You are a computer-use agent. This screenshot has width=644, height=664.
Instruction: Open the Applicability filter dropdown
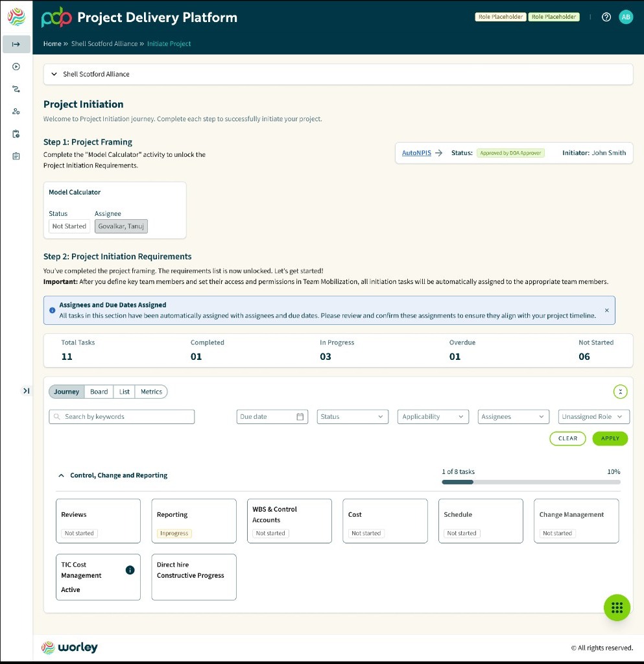click(433, 417)
